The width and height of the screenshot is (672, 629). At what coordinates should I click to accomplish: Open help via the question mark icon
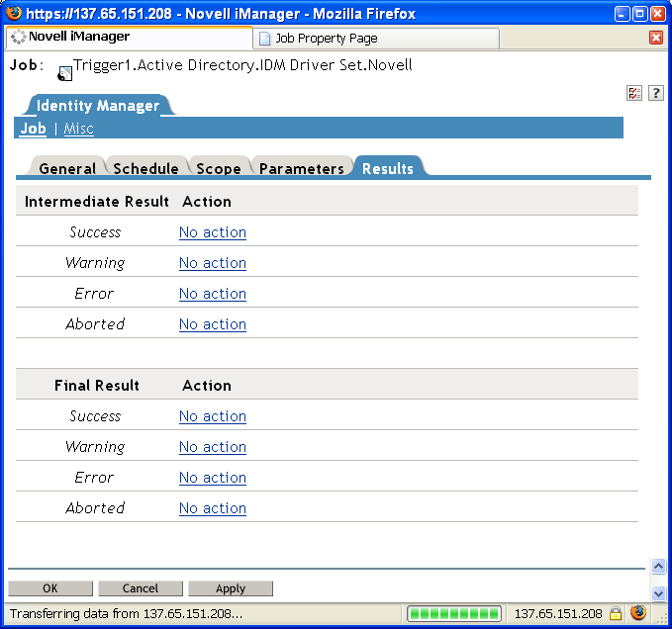pyautogui.click(x=656, y=93)
